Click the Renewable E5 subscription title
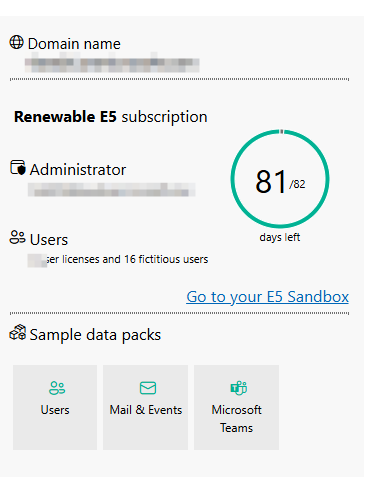Viewport: 391px width, 477px height. click(x=111, y=117)
